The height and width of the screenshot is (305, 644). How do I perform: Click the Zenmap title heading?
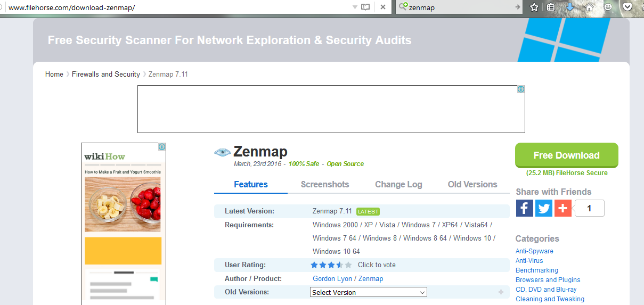(260, 152)
